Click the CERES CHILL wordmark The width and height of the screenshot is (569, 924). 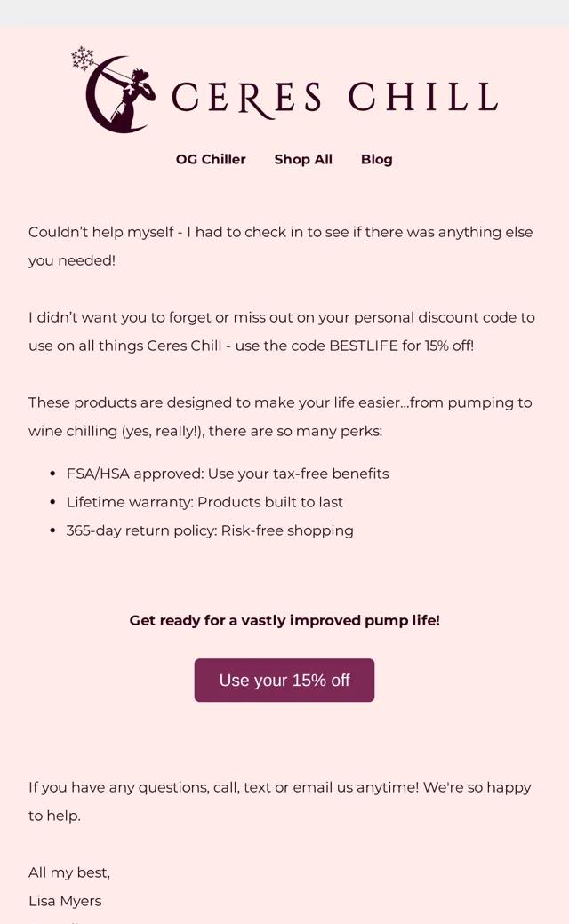click(335, 99)
